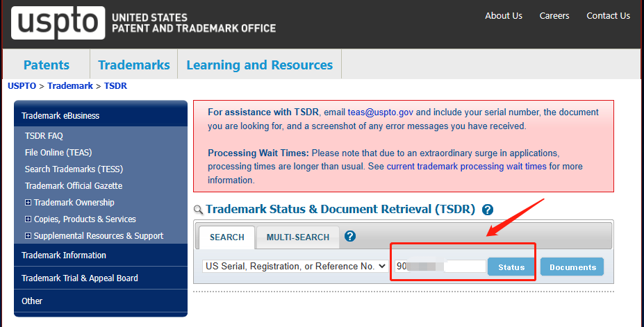The image size is (644, 327).
Task: Open the Trademarks menu
Action: [134, 65]
